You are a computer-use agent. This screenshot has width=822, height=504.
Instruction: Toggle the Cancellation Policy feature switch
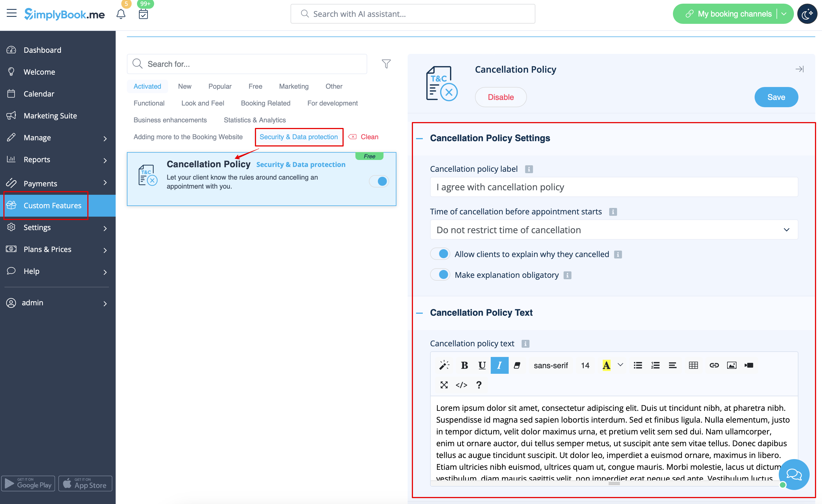[379, 181]
